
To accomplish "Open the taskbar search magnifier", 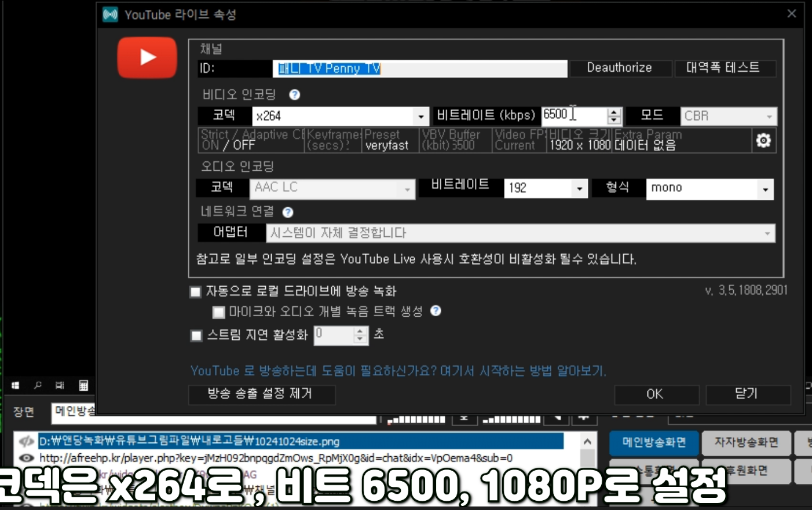I will click(38, 386).
